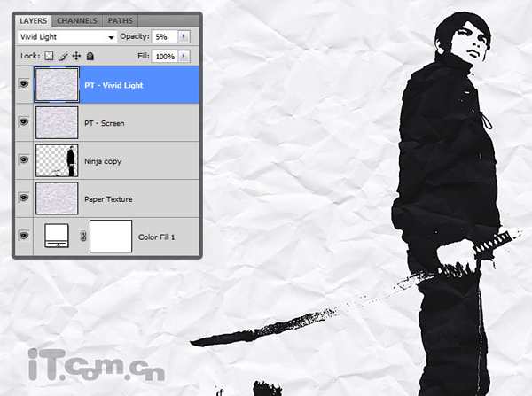Hide the Ninja copy layer
532x396 pixels.
(24, 159)
